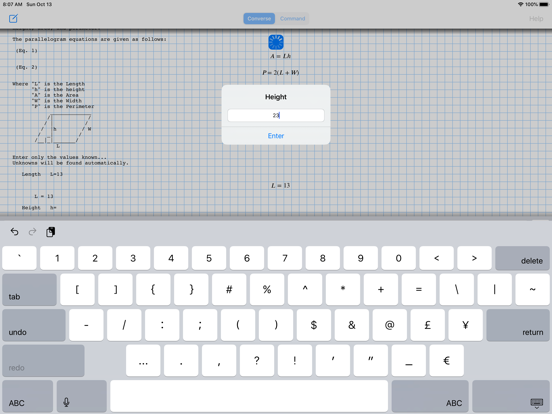552x414 pixels.
Task: Tap the plus key
Action: tap(381, 290)
